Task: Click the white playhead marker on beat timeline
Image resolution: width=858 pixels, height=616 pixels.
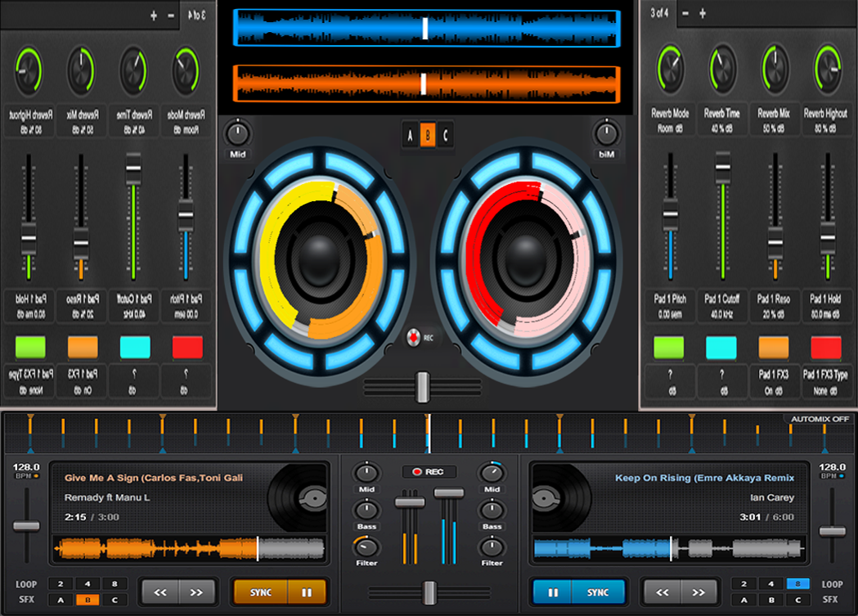Action: coord(429,434)
